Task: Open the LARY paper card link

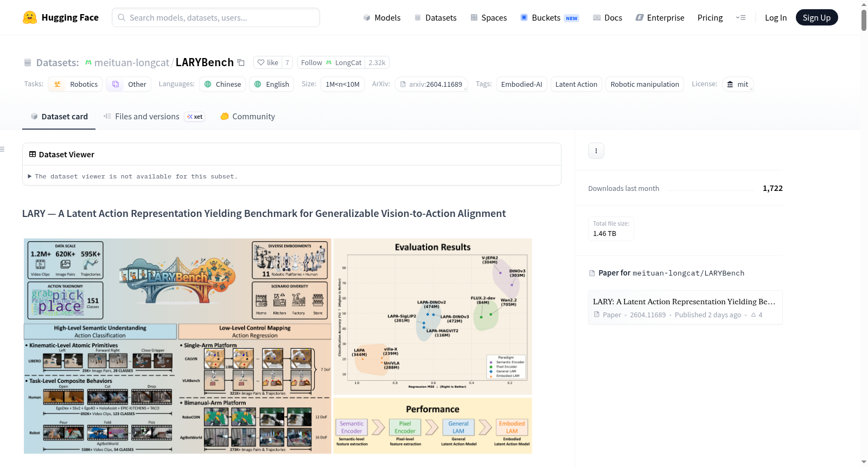Action: point(685,308)
